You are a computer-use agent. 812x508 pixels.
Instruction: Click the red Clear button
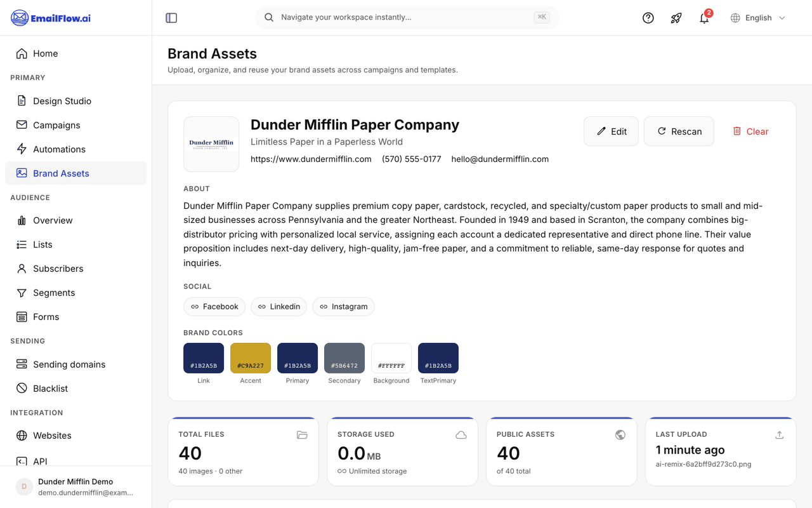click(750, 131)
